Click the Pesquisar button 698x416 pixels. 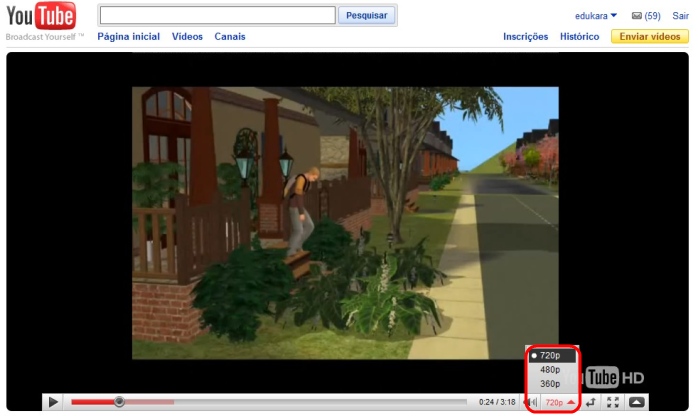tap(366, 15)
